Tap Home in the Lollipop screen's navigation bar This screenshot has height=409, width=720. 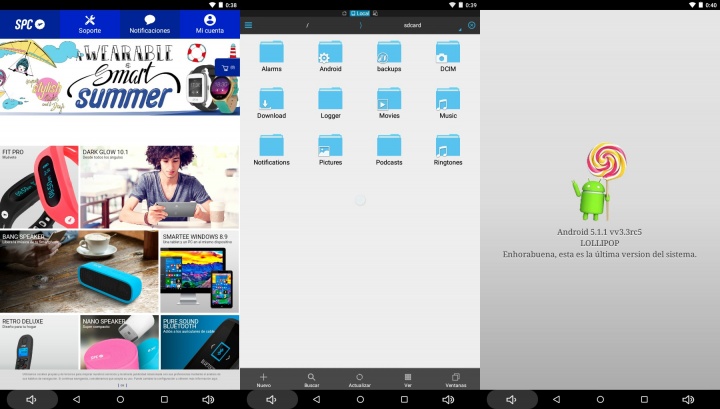point(600,400)
